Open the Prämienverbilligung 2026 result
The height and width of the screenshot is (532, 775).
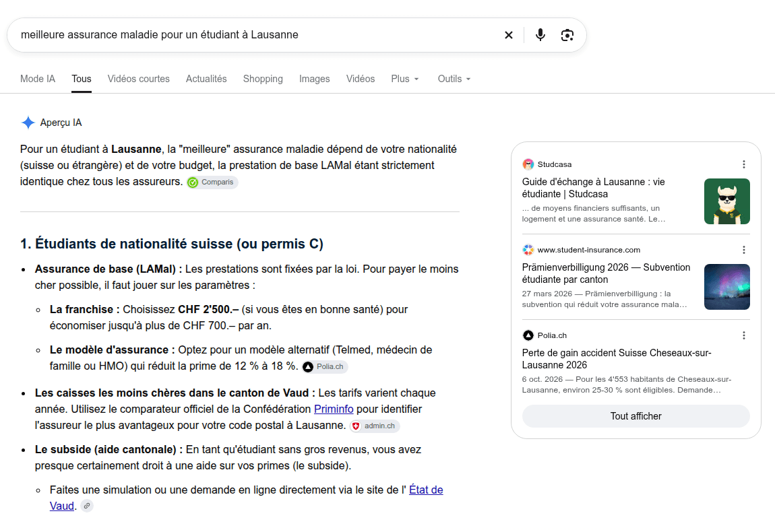(606, 273)
